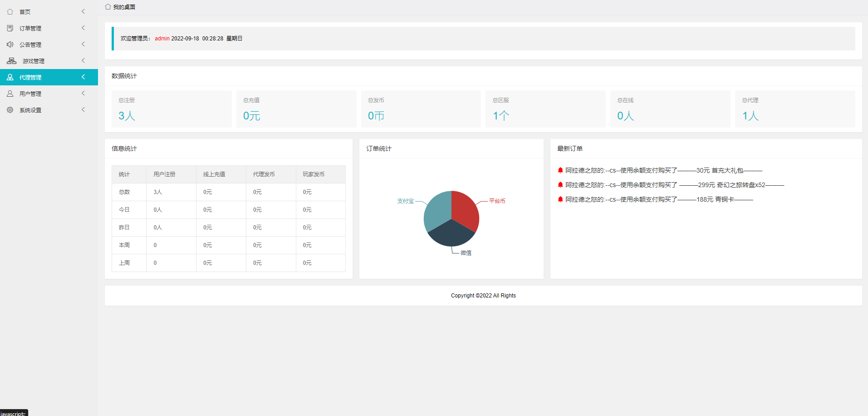Expand the 订单管理 chevron arrow
This screenshot has width=868, height=416.
[x=83, y=28]
